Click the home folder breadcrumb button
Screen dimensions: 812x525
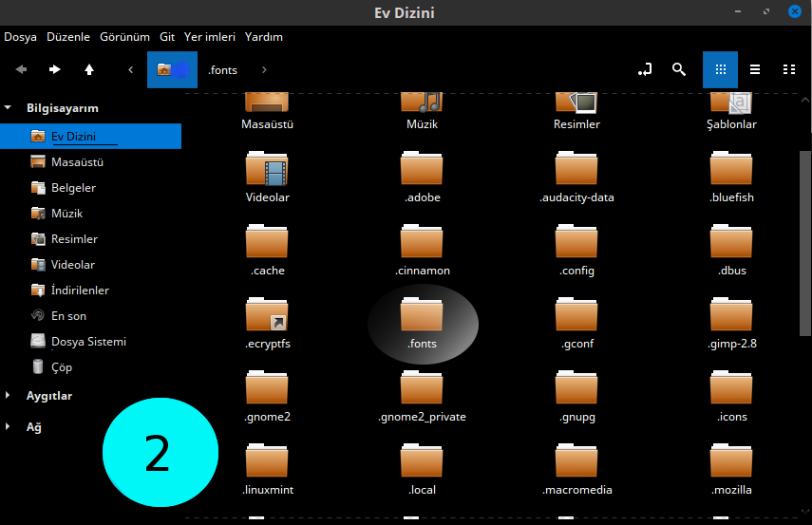click(x=172, y=69)
